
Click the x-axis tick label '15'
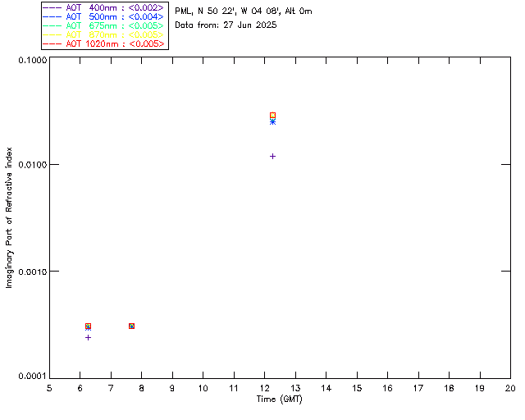pyautogui.click(x=357, y=388)
